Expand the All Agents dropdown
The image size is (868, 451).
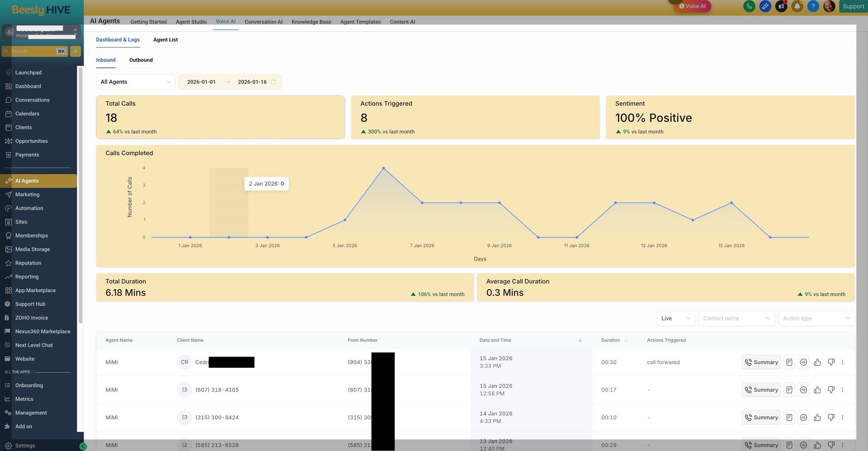pyautogui.click(x=135, y=82)
